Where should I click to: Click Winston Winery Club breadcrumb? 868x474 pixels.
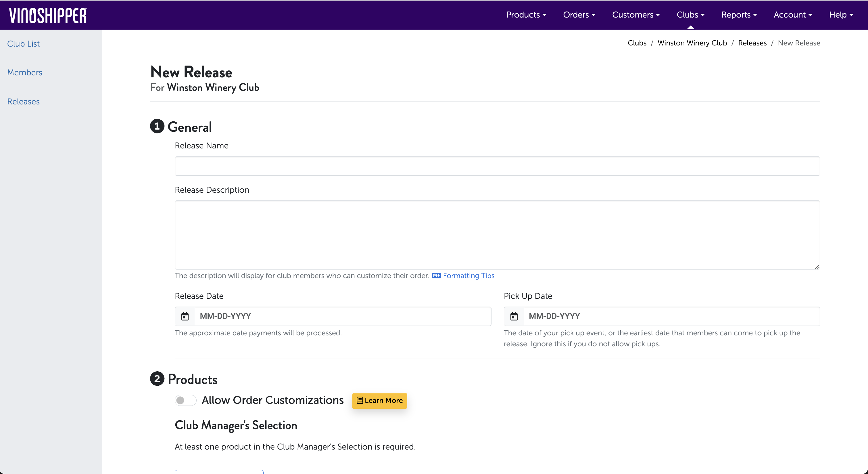(692, 43)
